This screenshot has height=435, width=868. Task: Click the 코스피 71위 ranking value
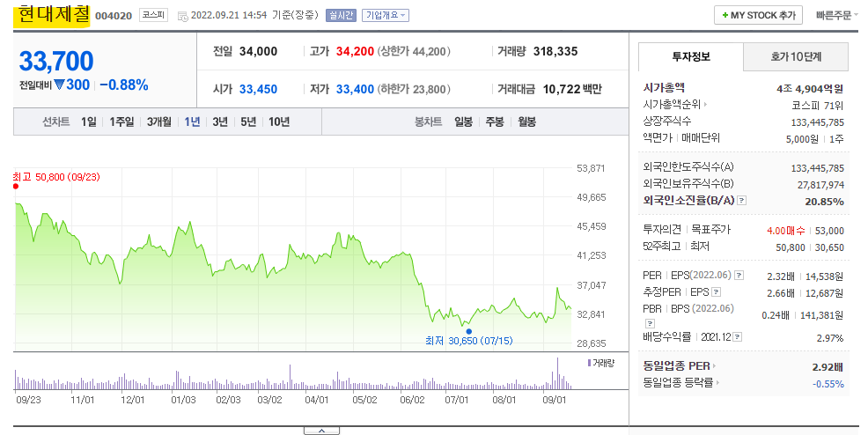point(818,105)
